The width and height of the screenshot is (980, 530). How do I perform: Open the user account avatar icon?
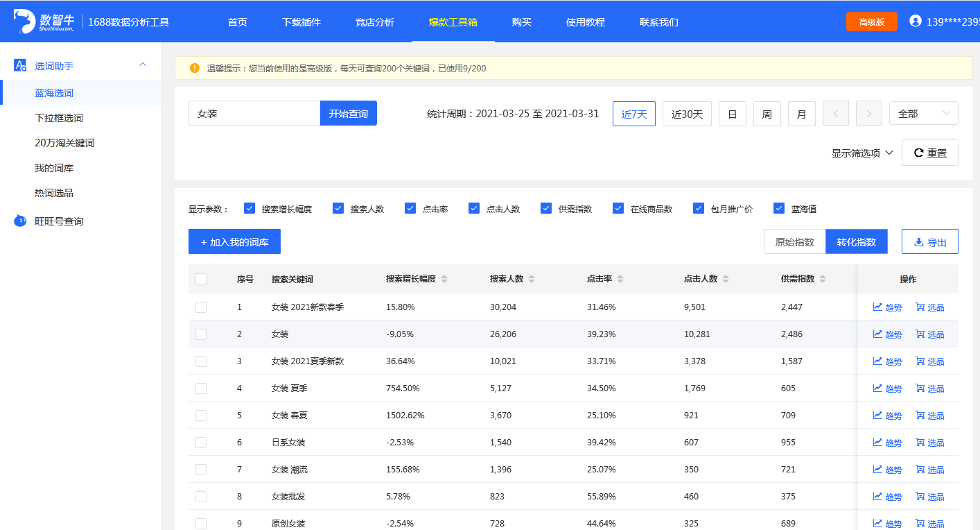coord(916,22)
